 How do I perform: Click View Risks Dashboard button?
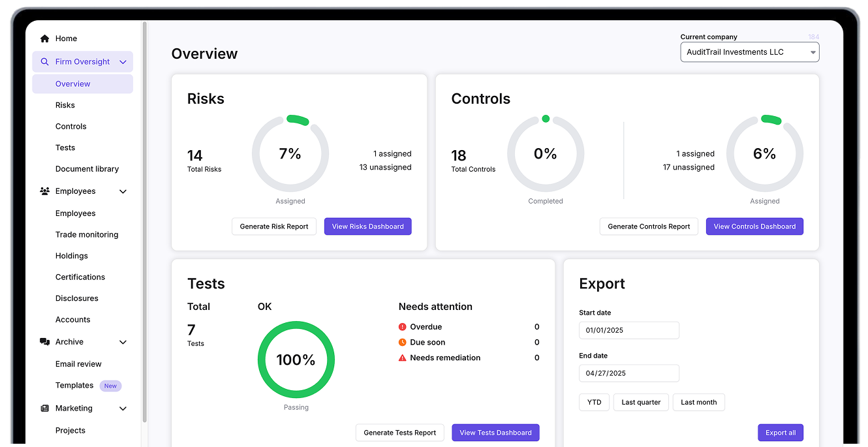coord(367,226)
